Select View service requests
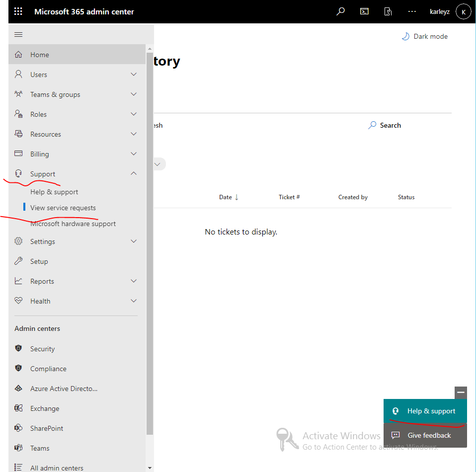Viewport: 476px width, 472px height. click(x=63, y=208)
